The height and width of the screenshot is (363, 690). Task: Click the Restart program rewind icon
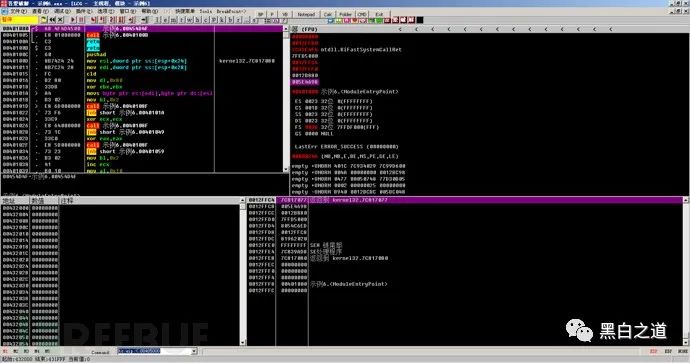pyautogui.click(x=52, y=20)
